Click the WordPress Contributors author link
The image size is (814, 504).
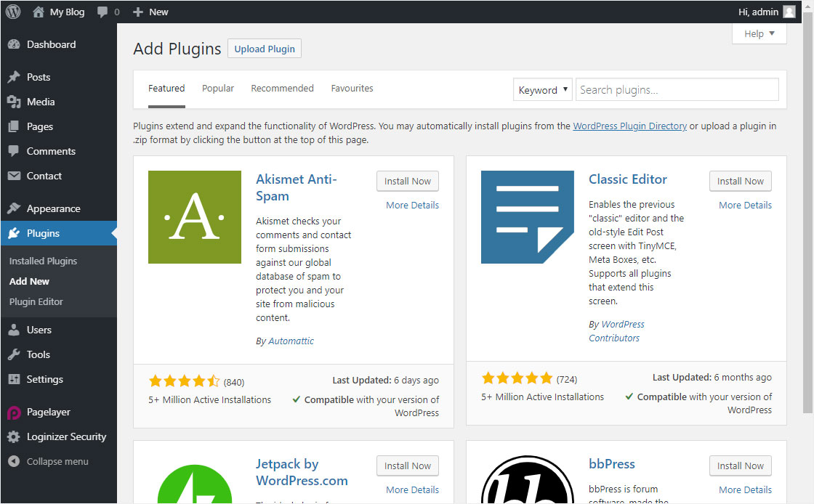tap(617, 331)
